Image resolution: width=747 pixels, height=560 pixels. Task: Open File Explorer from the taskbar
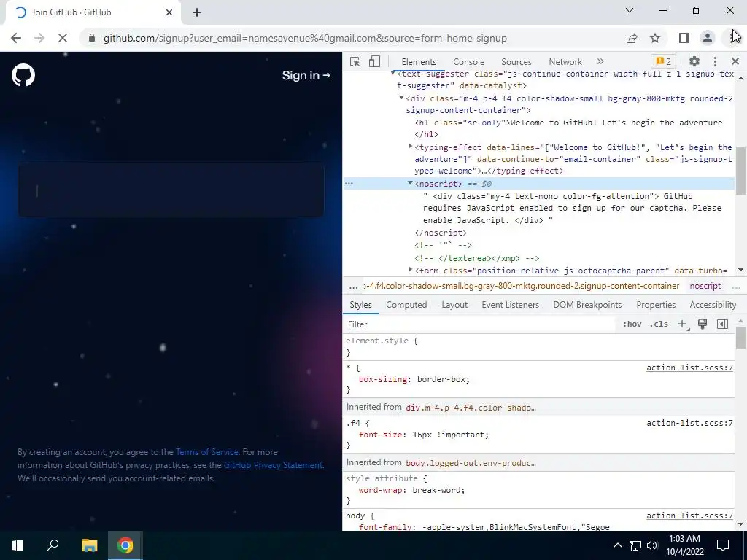pyautogui.click(x=89, y=545)
